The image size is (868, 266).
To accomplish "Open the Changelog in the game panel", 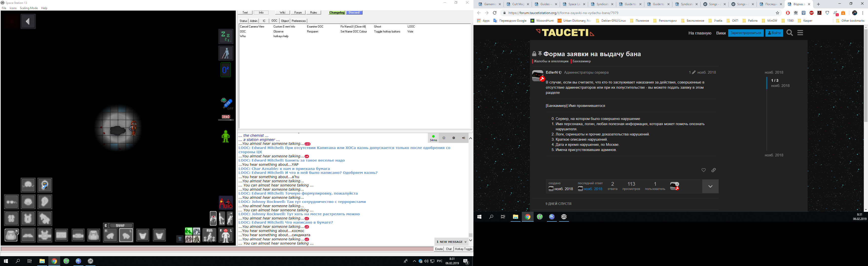I will point(337,13).
